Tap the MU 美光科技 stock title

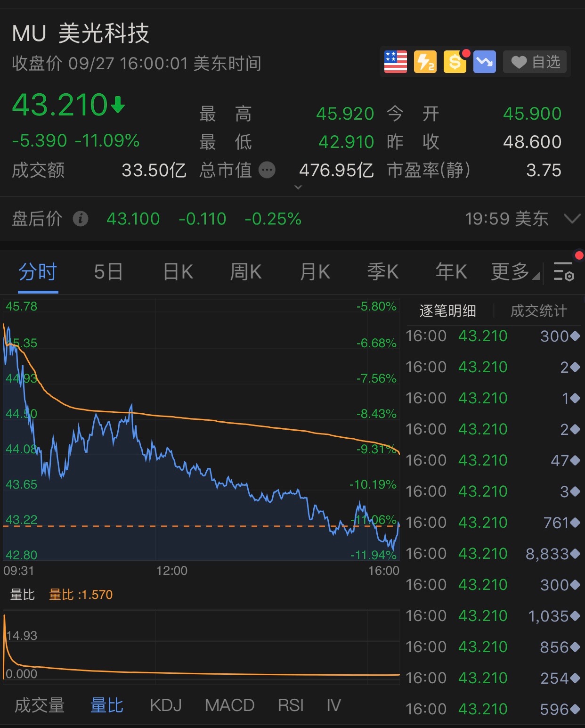click(x=81, y=33)
